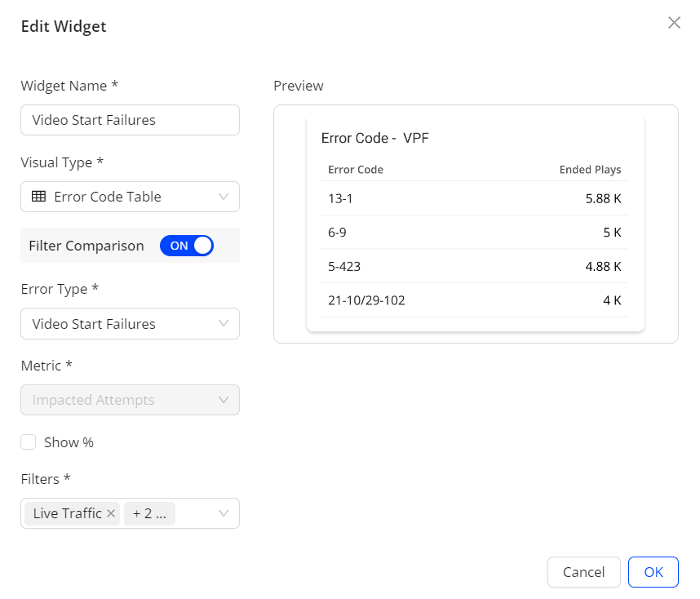Click the +2 more filters tag
This screenshot has width=700, height=599.
coord(149,513)
